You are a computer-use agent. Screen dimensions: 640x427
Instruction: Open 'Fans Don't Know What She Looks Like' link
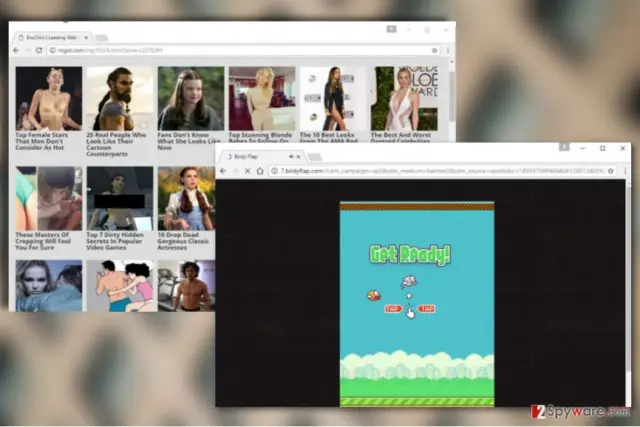point(189,141)
